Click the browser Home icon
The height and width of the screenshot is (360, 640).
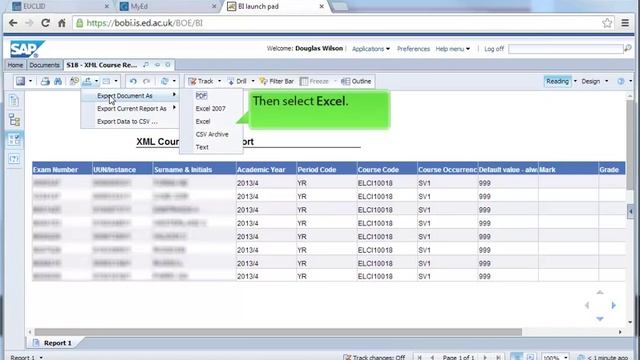click(62, 23)
